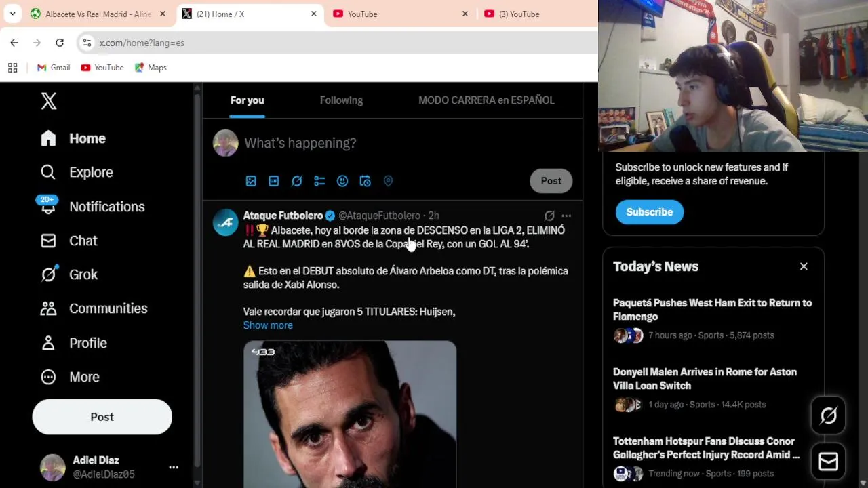View site information icon in address bar
868x488 pixels.
point(87,43)
